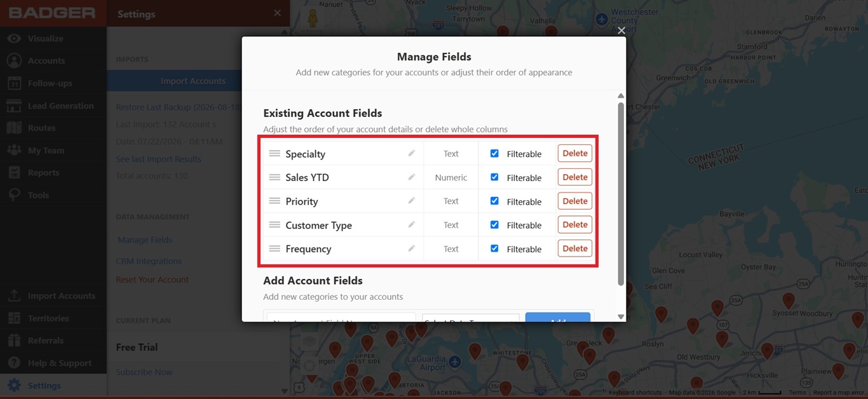The width and height of the screenshot is (868, 399).
Task: Click the pencil icon for Customer Type
Action: click(x=412, y=225)
